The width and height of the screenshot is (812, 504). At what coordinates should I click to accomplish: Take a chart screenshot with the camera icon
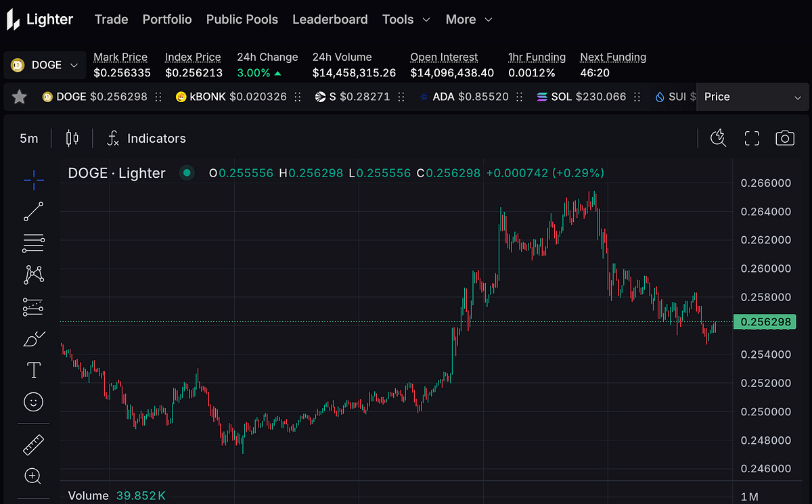click(x=785, y=138)
